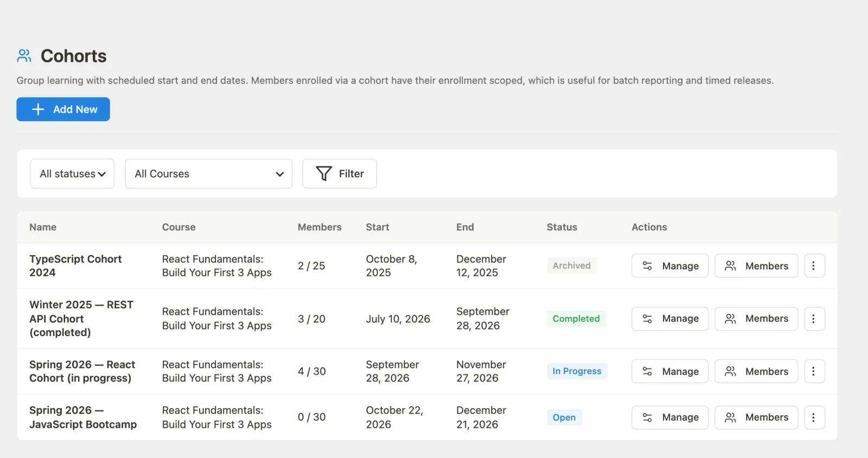The height and width of the screenshot is (458, 868).
Task: Click the July 10, 2026 start date
Action: point(398,319)
